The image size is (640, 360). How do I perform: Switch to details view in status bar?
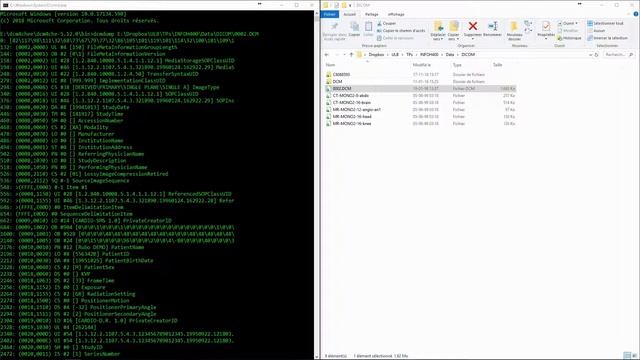[x=627, y=356]
